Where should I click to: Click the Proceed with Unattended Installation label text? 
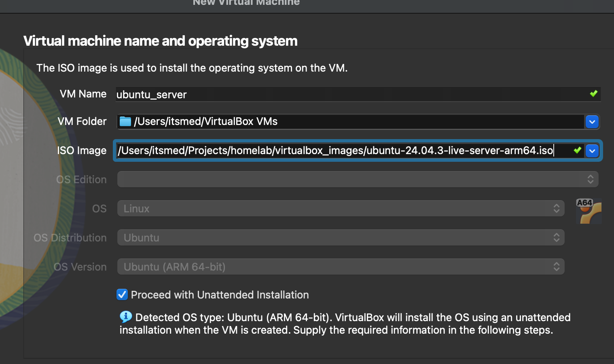220,295
